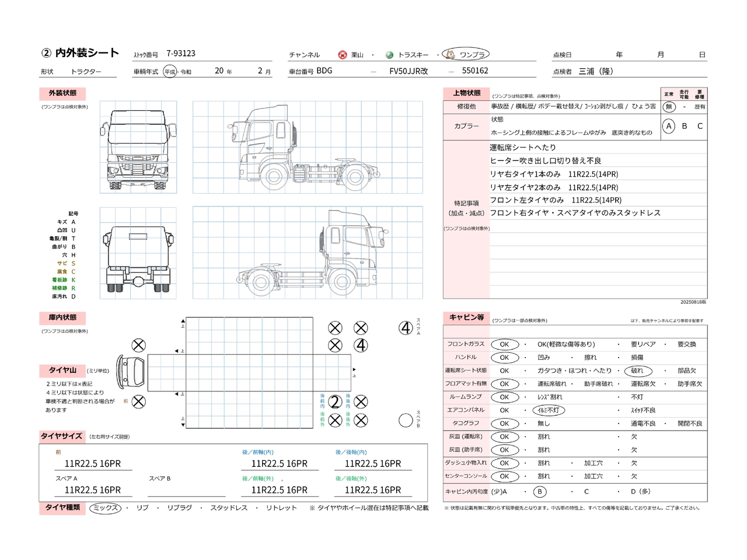This screenshot has width=747, height=560.
Task: Click the empty スペア B tire circle
Action: 406,420
